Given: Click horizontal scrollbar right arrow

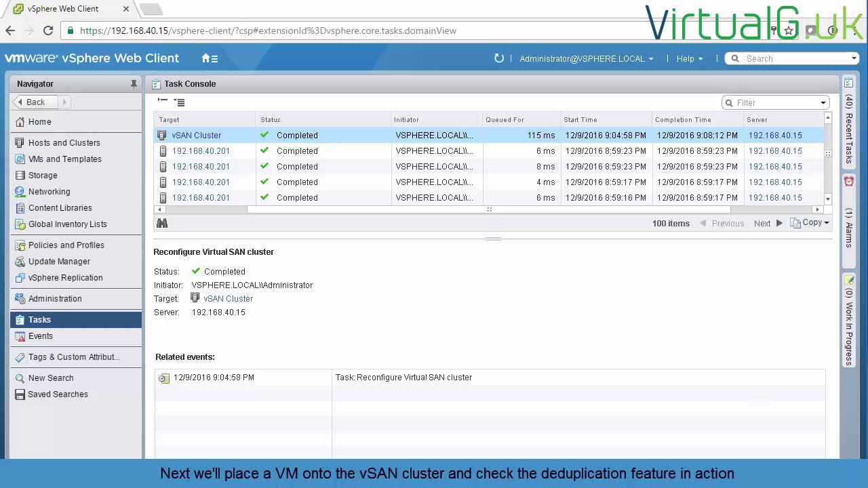Looking at the screenshot, I should pos(817,209).
